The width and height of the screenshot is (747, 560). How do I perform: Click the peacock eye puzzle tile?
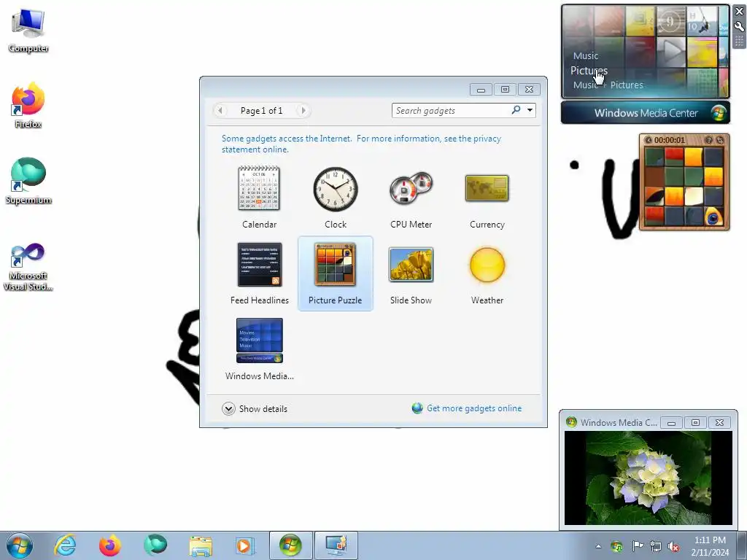713,216
